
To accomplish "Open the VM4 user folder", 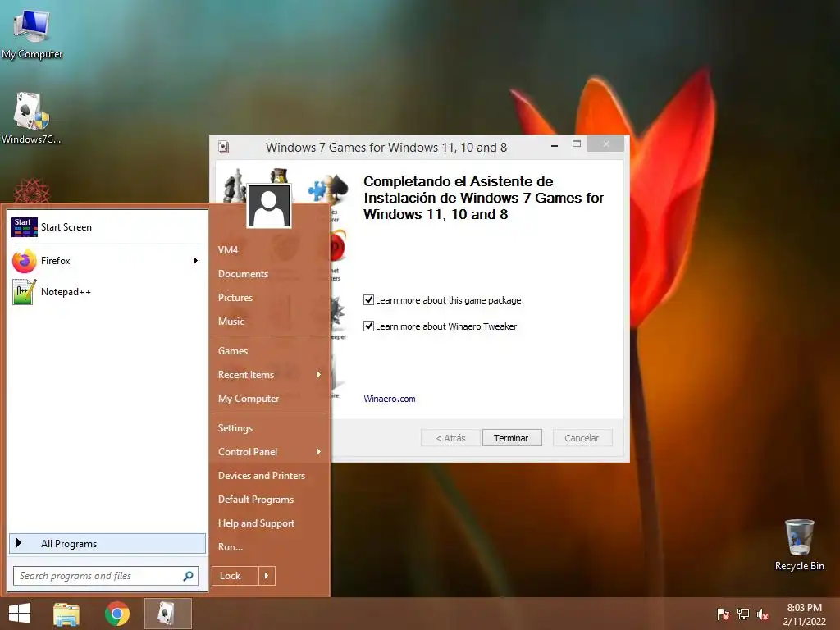I will (228, 249).
